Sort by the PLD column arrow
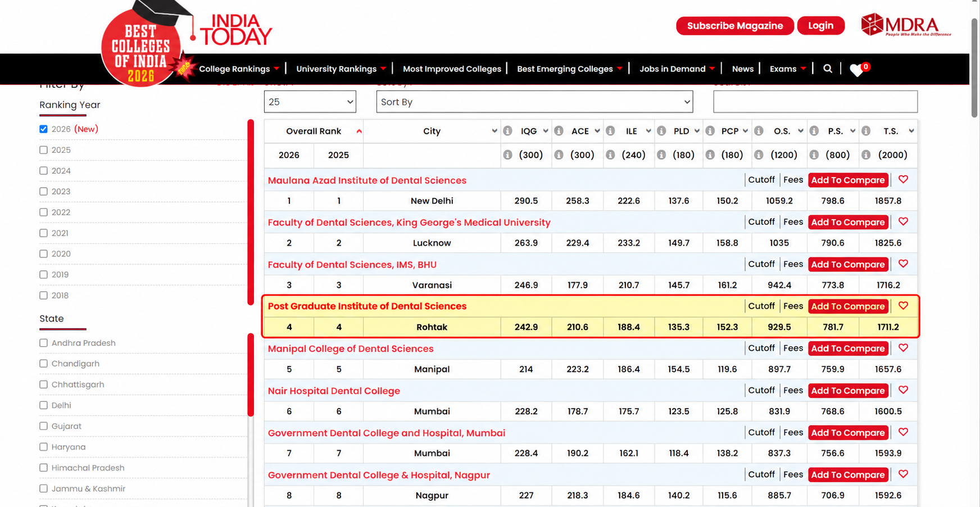Image resolution: width=980 pixels, height=507 pixels. click(x=697, y=131)
